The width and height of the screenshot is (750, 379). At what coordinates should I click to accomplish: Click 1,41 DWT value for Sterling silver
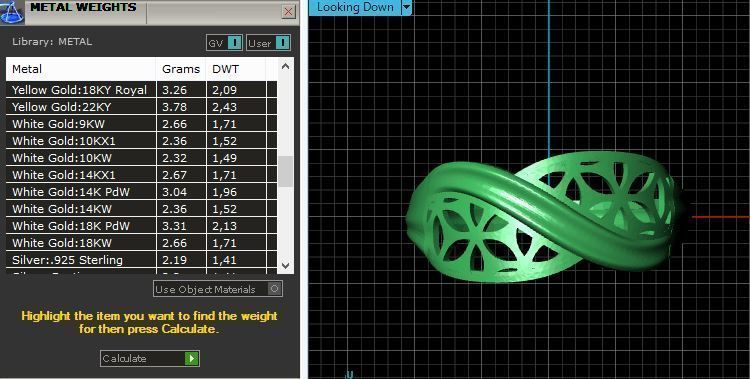(225, 260)
